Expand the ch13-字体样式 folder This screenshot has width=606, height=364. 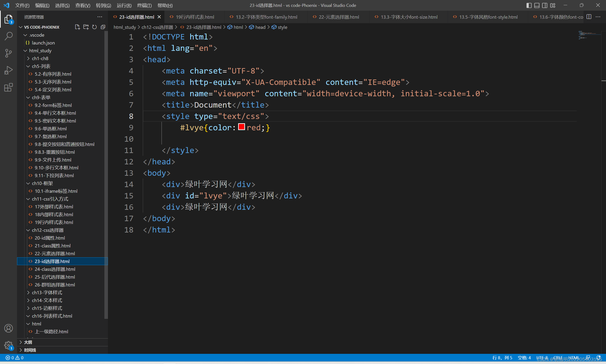pos(47,292)
